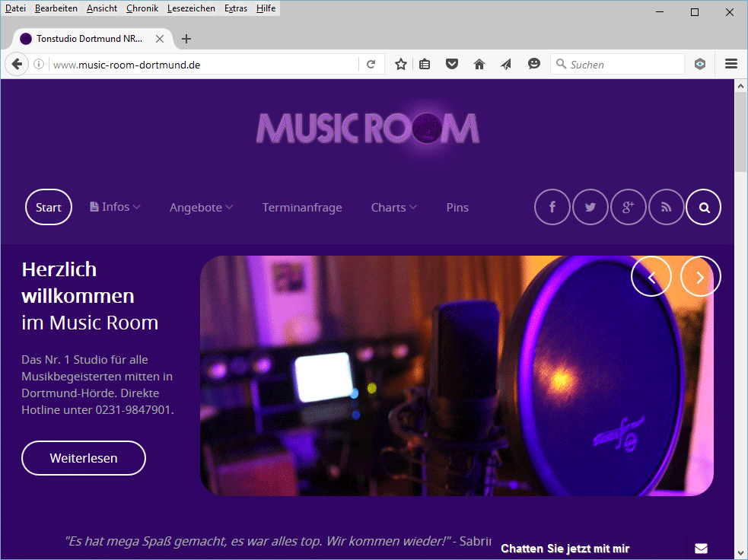Image resolution: width=748 pixels, height=560 pixels.
Task: Click the hexagon eye extension icon
Action: [700, 64]
